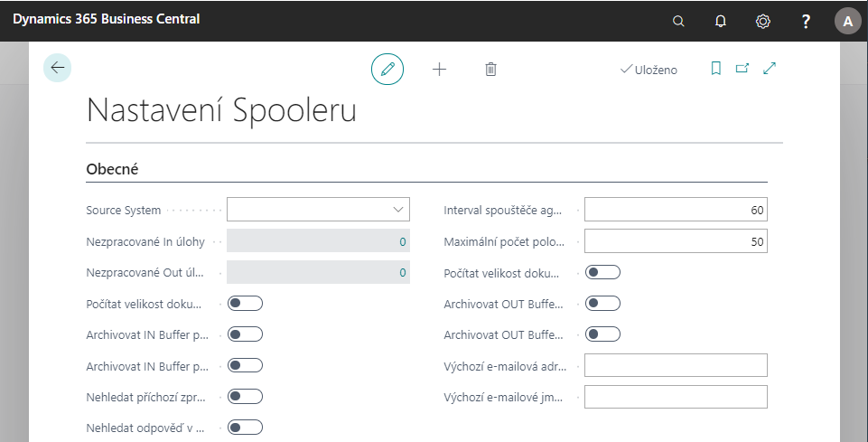Click the trash delete icon
This screenshot has width=868, height=442.
point(490,69)
